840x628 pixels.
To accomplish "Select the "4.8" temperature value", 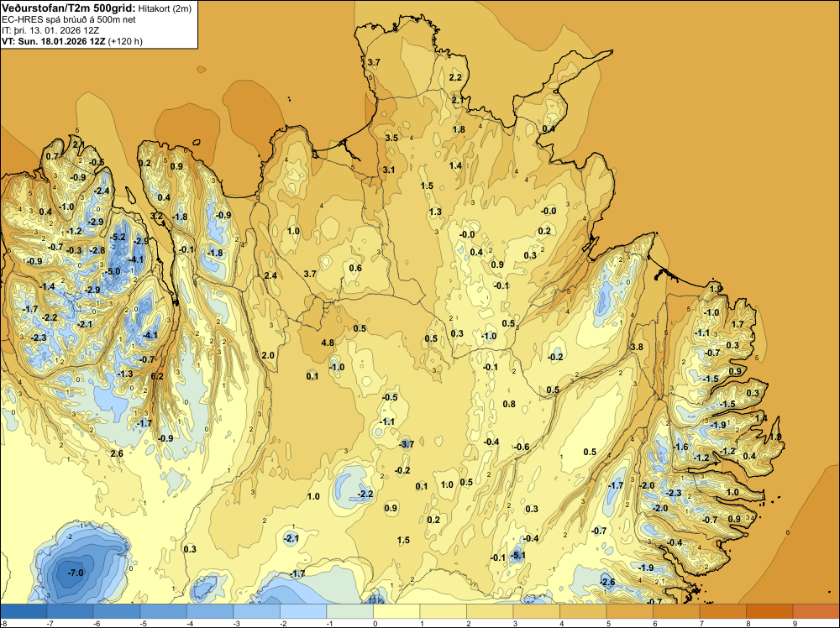I will 328,343.
